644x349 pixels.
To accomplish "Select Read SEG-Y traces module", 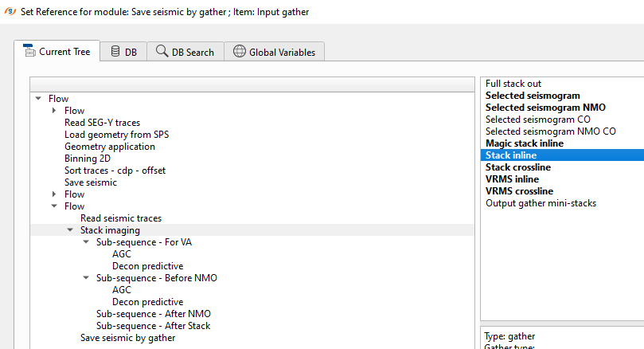I will (x=102, y=123).
